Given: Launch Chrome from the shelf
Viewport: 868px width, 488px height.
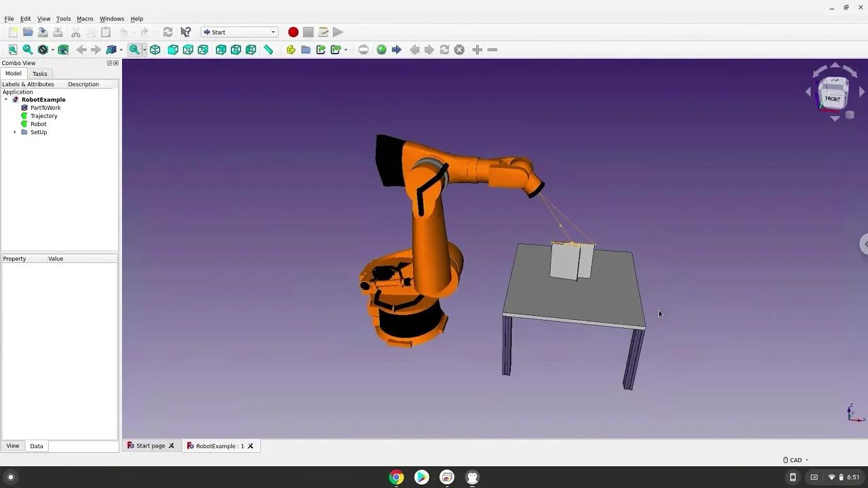Looking at the screenshot, I should point(396,477).
